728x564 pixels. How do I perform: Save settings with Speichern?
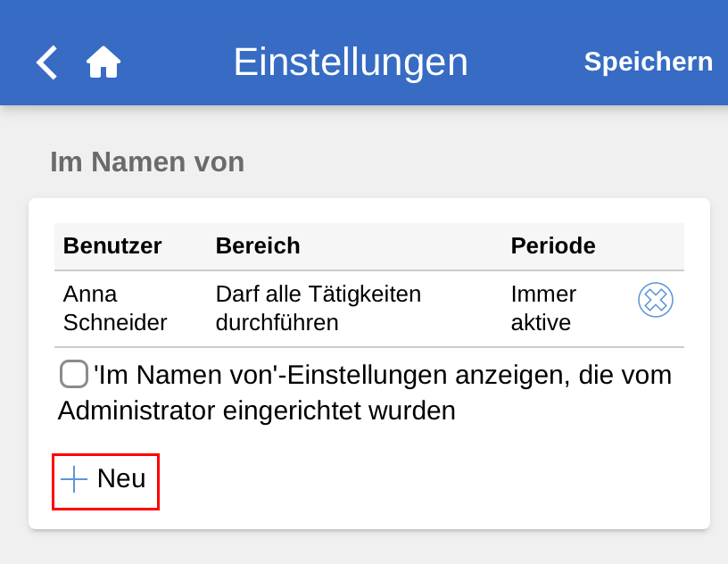(648, 62)
